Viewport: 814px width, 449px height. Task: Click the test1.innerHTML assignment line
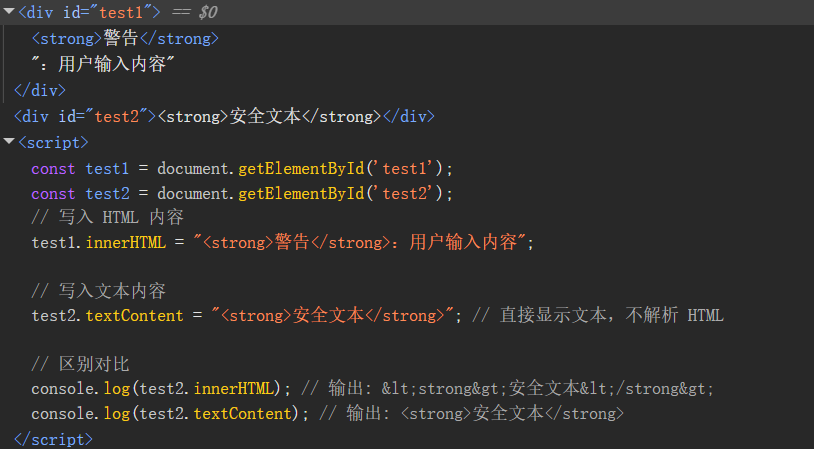coord(282,242)
